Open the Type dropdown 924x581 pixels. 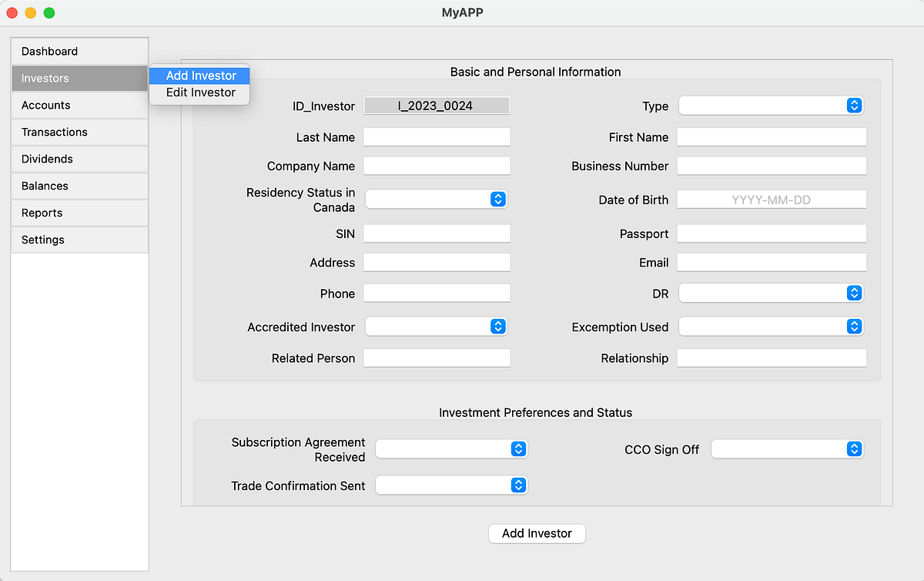(770, 106)
